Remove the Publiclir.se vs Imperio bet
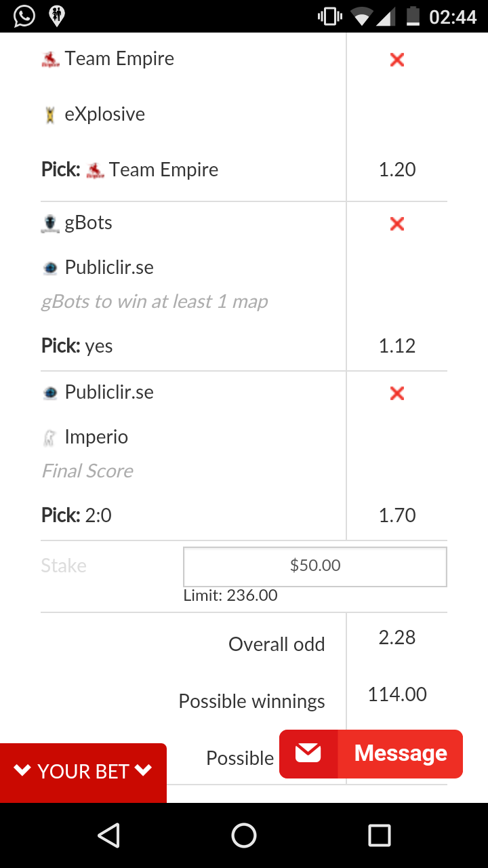 (397, 393)
